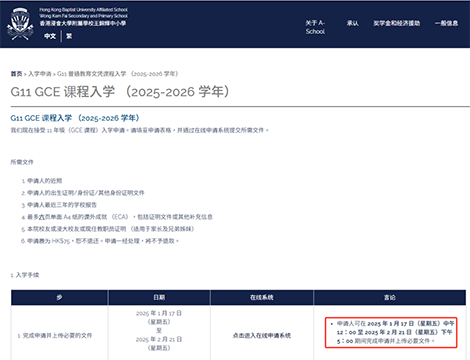
Task: Open 入学申请 breadcrumb link
Action: [40, 74]
